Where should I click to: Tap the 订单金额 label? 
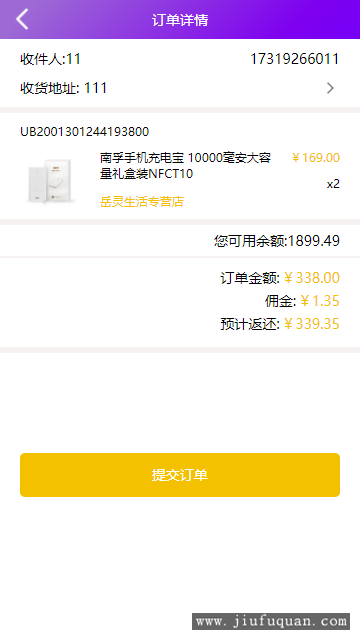point(250,278)
